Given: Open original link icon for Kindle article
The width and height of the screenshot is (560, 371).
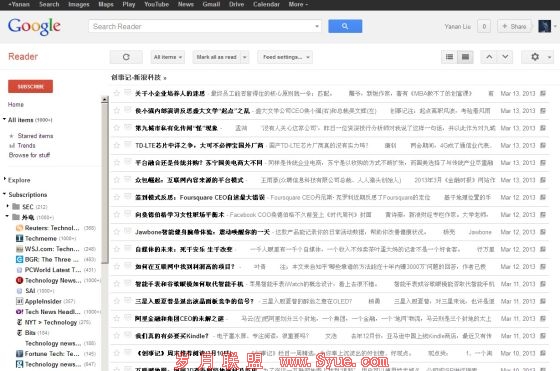Looking at the screenshot, I should (x=543, y=336).
